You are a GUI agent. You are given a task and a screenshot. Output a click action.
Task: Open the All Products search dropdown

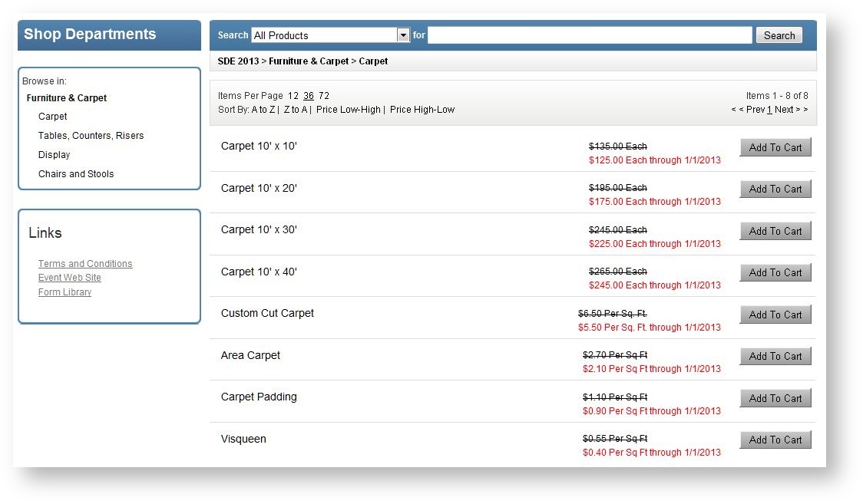pos(403,35)
